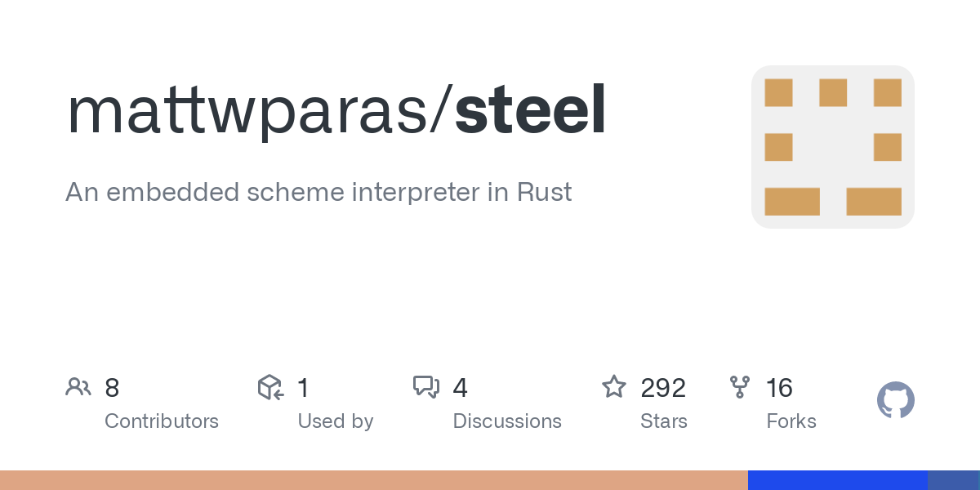Click the Stars label text
Screen dimensions: 980x490
(664, 421)
